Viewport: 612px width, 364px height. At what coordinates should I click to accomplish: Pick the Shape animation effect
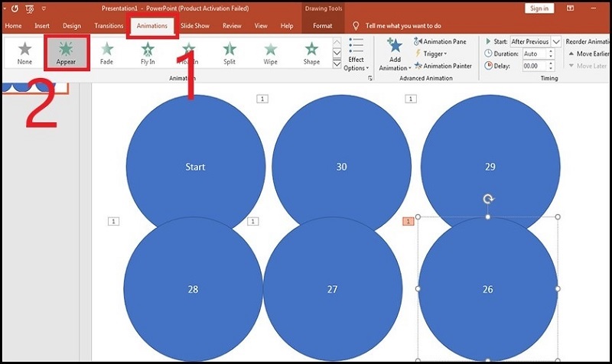(x=311, y=52)
